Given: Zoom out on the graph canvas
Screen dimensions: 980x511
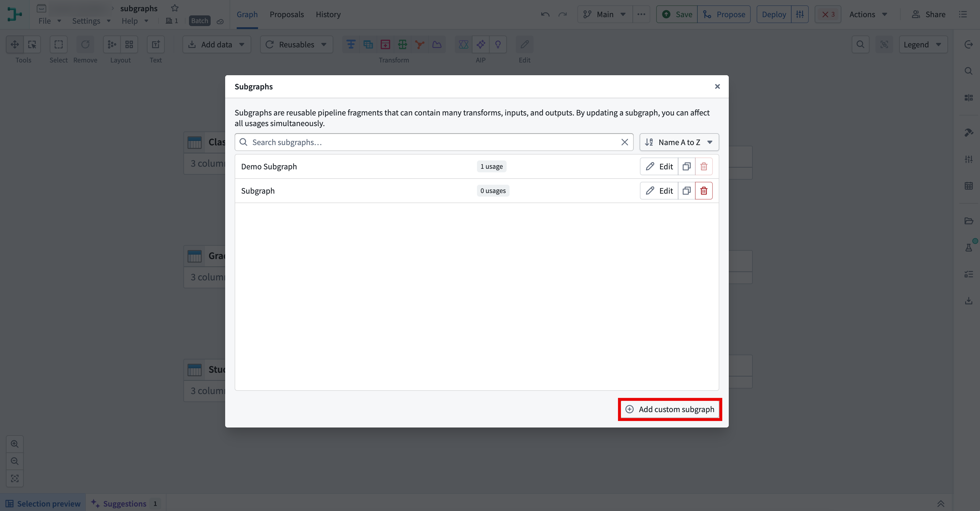Looking at the screenshot, I should [15, 461].
